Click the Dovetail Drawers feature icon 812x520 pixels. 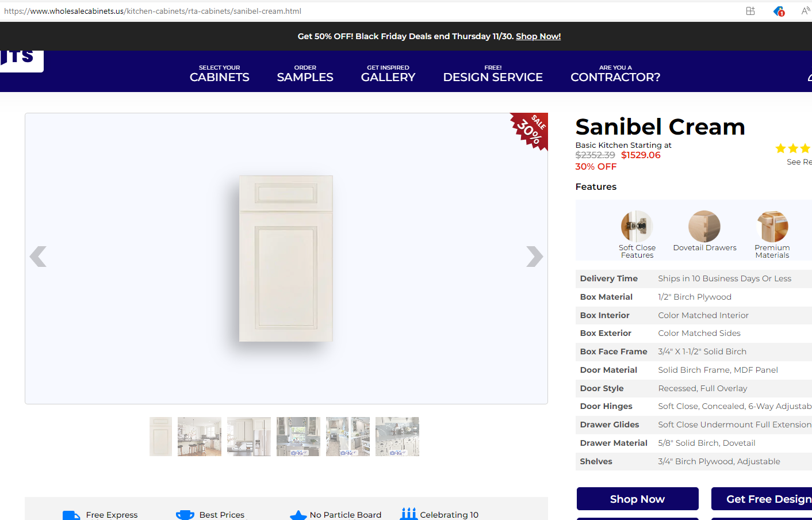point(704,226)
